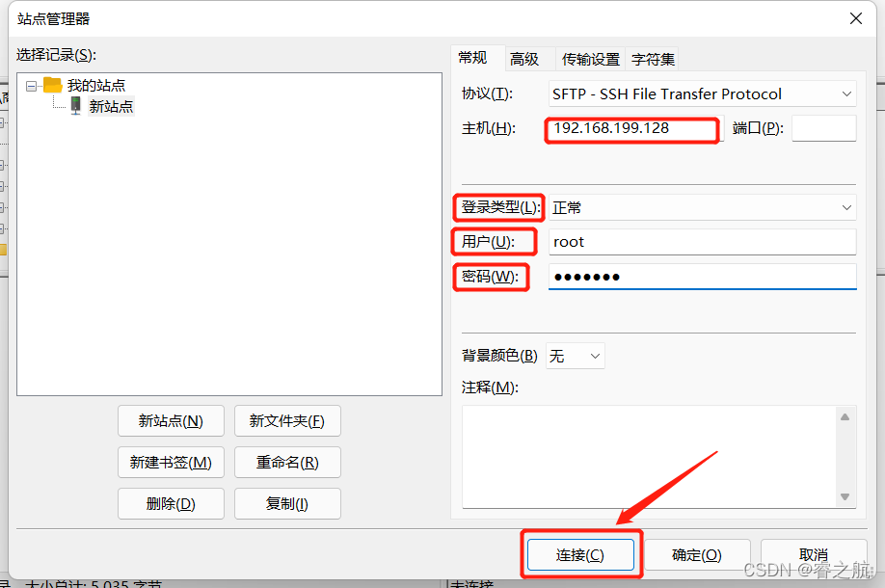
Task: Click the comments scrollbar up arrow
Action: [845, 417]
